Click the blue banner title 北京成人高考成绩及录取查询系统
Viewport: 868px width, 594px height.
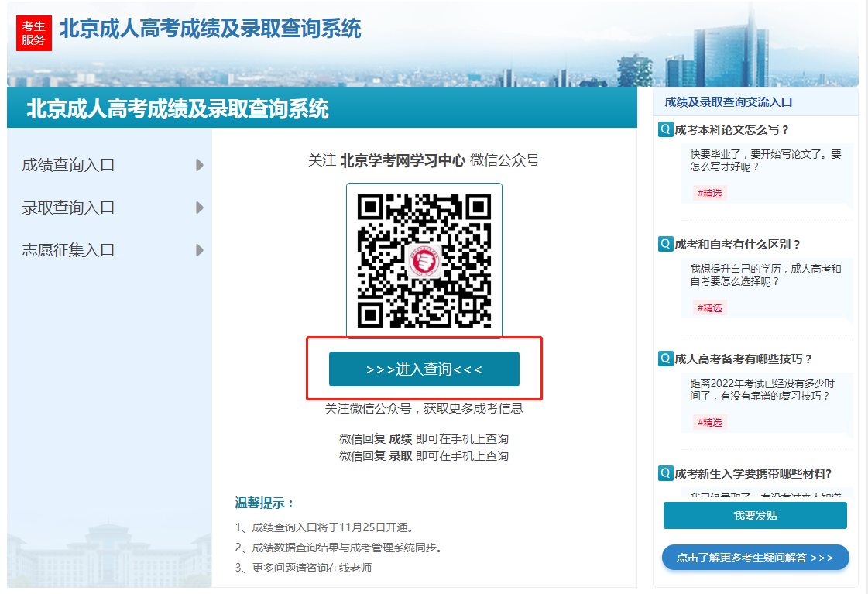click(x=177, y=108)
